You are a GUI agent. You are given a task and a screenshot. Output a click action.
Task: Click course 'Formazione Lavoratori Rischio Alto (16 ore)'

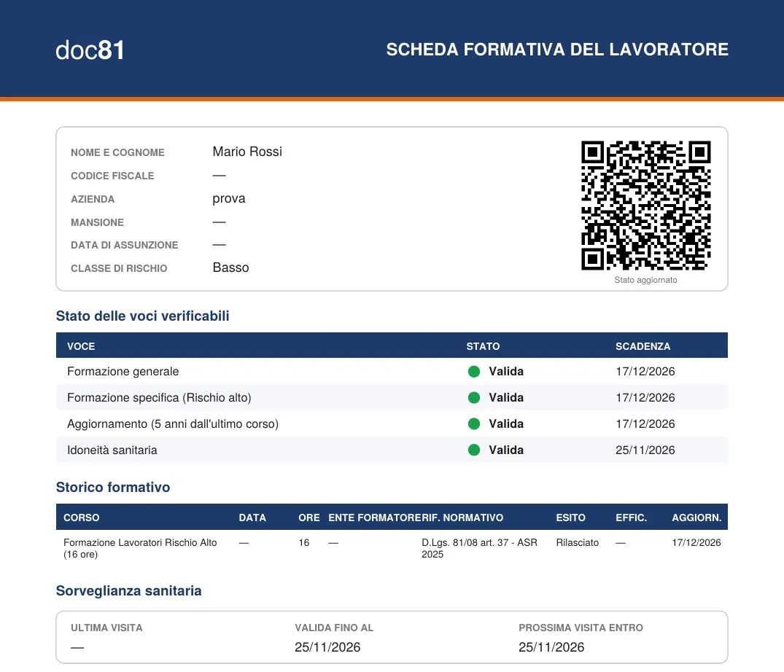tap(140, 548)
